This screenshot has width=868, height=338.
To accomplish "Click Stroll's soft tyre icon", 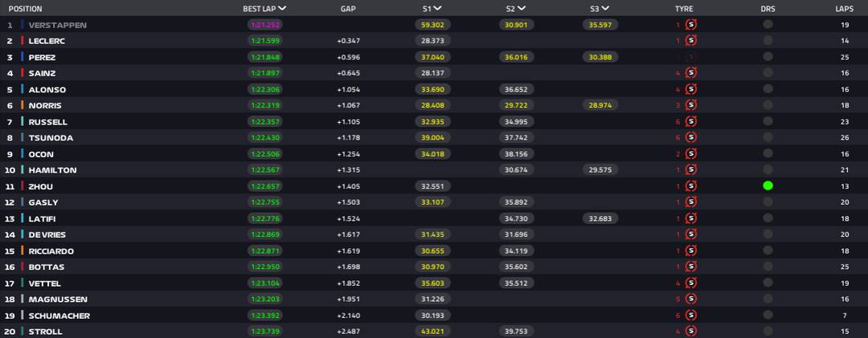I will (691, 332).
